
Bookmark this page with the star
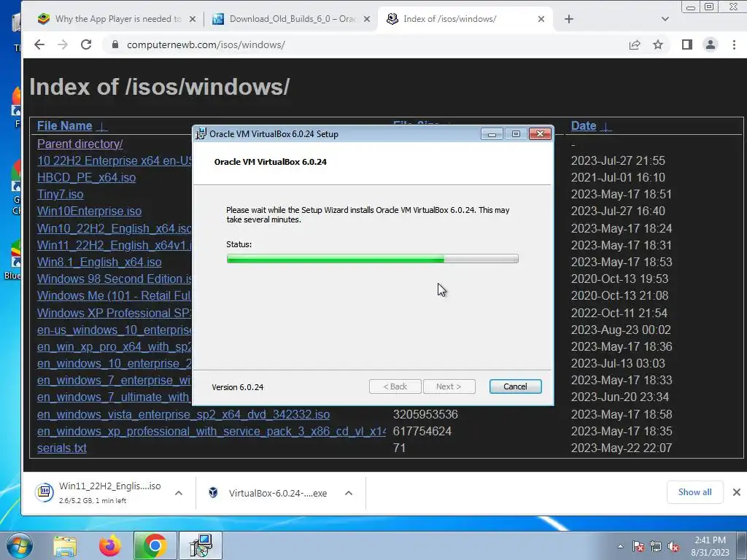(x=658, y=44)
